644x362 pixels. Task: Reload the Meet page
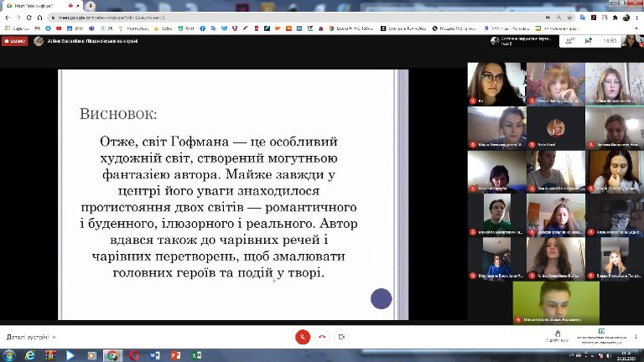pyautogui.click(x=29, y=18)
